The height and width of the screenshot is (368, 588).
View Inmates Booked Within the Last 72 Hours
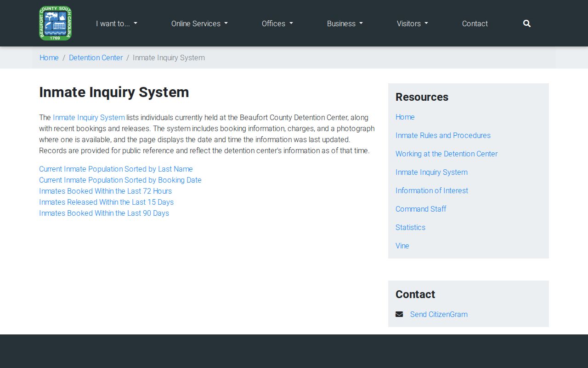click(105, 191)
